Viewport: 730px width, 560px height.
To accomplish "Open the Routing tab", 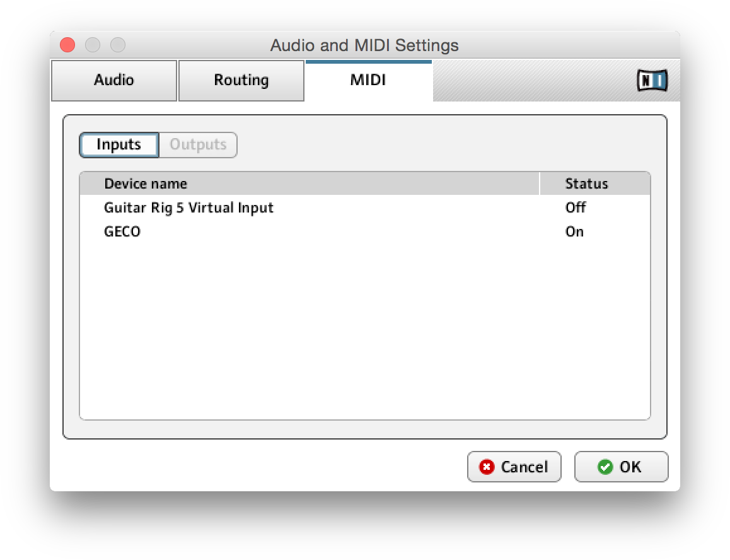I will (x=241, y=80).
